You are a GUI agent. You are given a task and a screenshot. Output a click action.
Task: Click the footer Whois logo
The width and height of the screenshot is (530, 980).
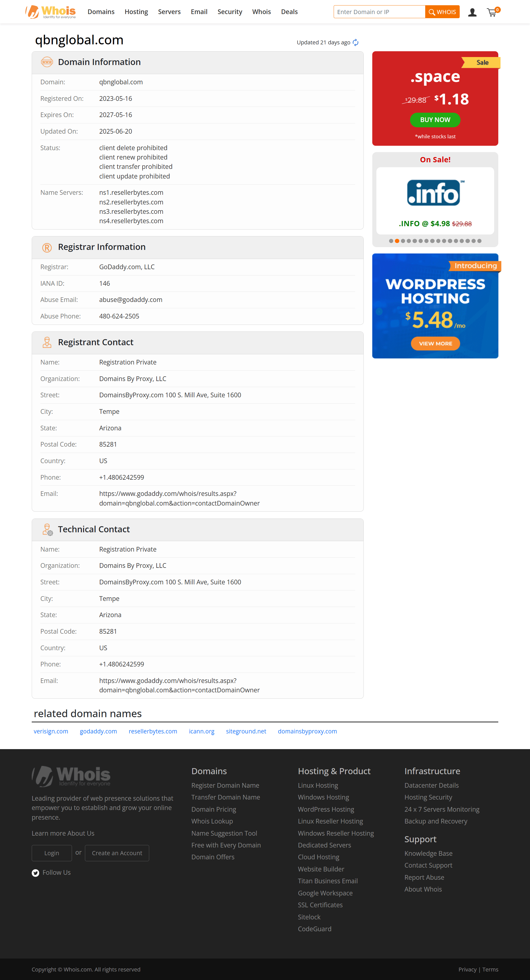click(x=71, y=776)
